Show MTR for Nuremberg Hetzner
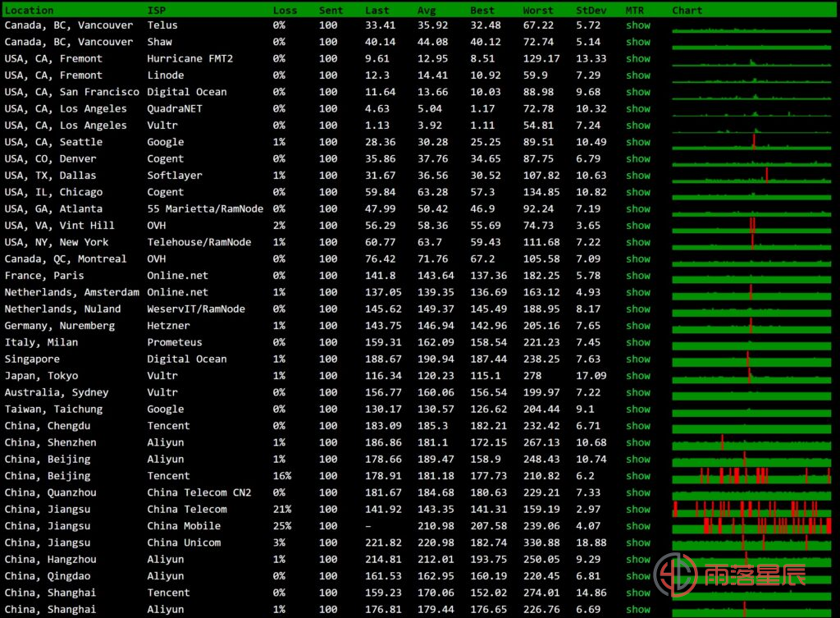 (x=638, y=325)
